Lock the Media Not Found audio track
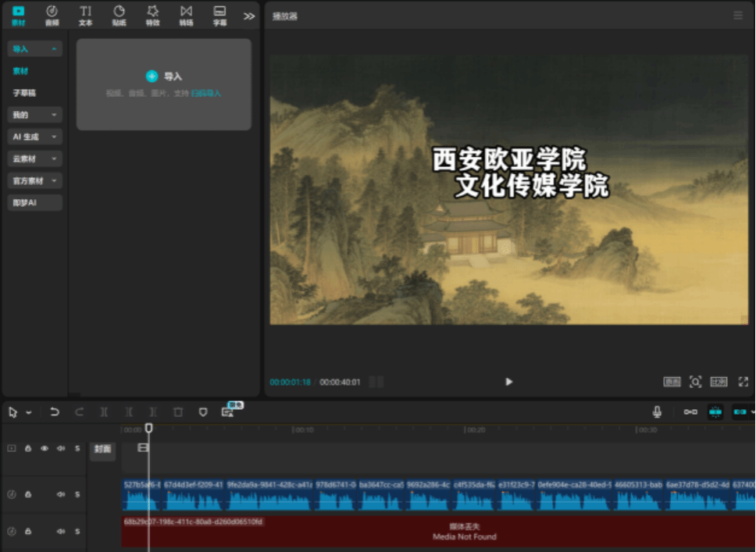The image size is (756, 552). tap(28, 532)
